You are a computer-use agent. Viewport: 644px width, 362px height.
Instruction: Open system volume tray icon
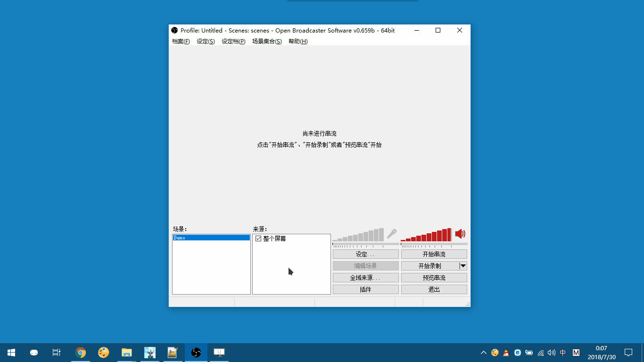[552, 353]
